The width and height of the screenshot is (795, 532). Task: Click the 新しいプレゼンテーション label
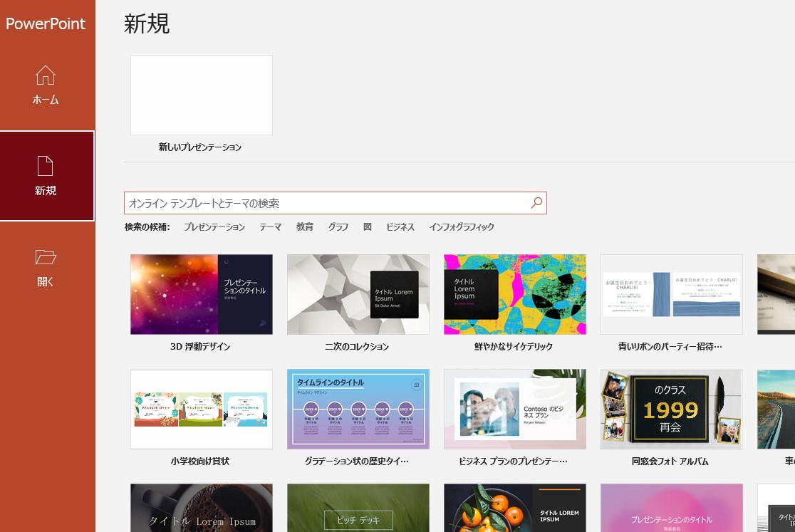(x=199, y=147)
